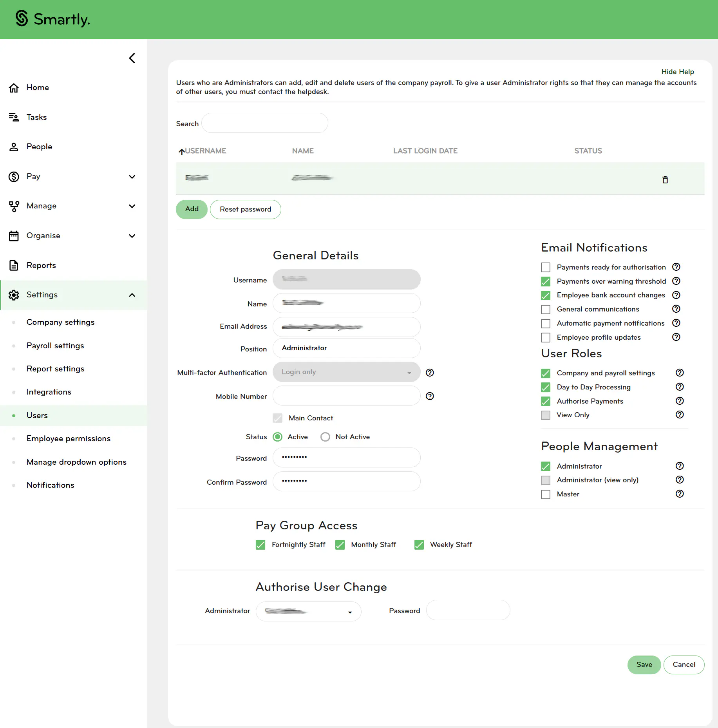Screen dimensions: 718x728
Task: Click the Position input field
Action: [x=347, y=348]
